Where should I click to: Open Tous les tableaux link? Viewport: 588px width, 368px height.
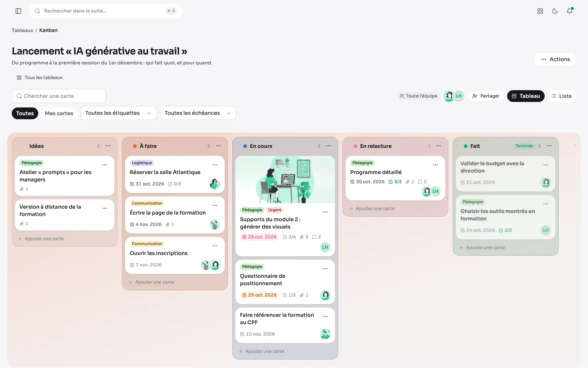click(40, 78)
